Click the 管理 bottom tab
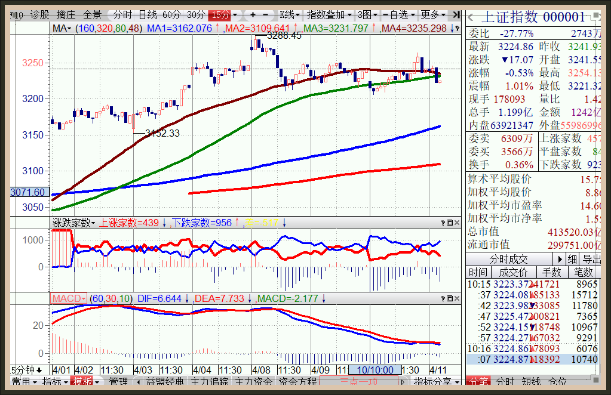Viewport: 611px width, 395px height. point(118,381)
